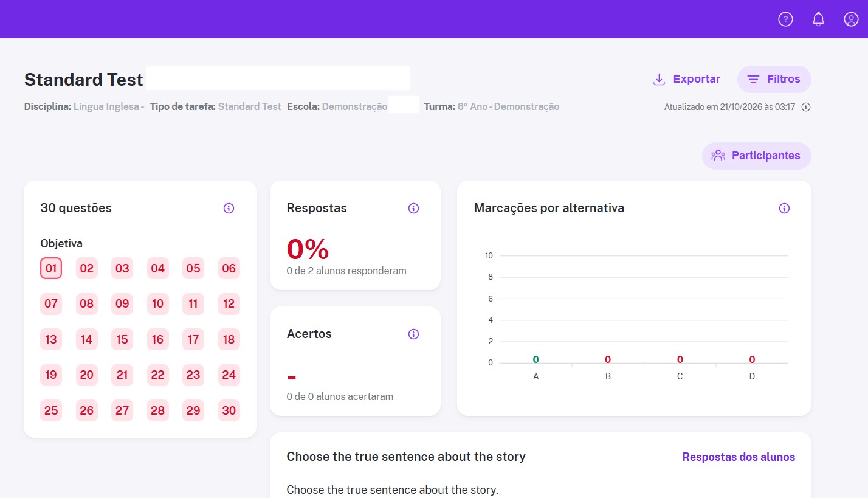Image resolution: width=868 pixels, height=498 pixels.
Task: Click the info icon next to update timestamp
Action: (x=806, y=107)
